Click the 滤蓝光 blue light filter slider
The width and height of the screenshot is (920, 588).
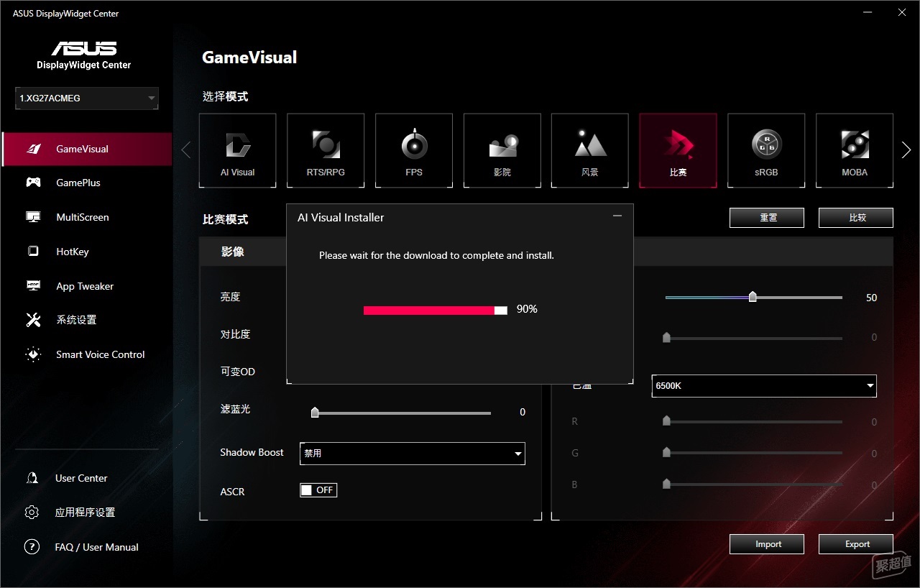coord(402,413)
